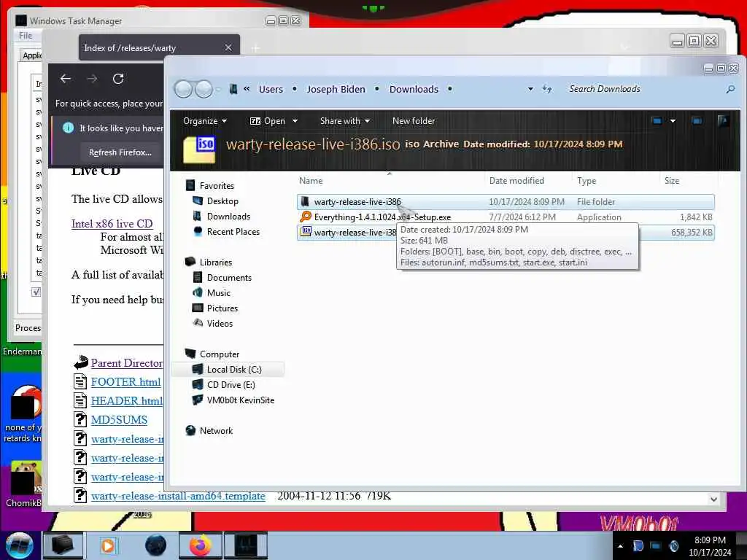Click the 658,352 KB size cell

point(692,233)
